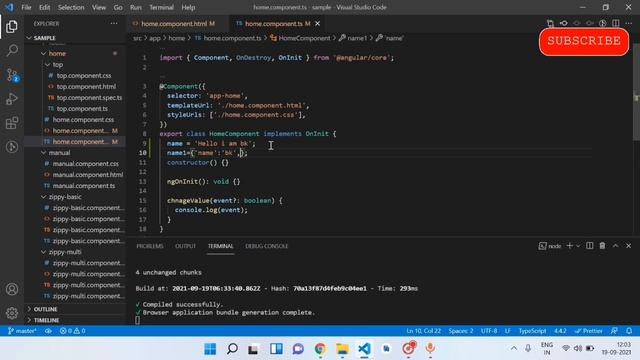Open the Extensions view

[12, 123]
